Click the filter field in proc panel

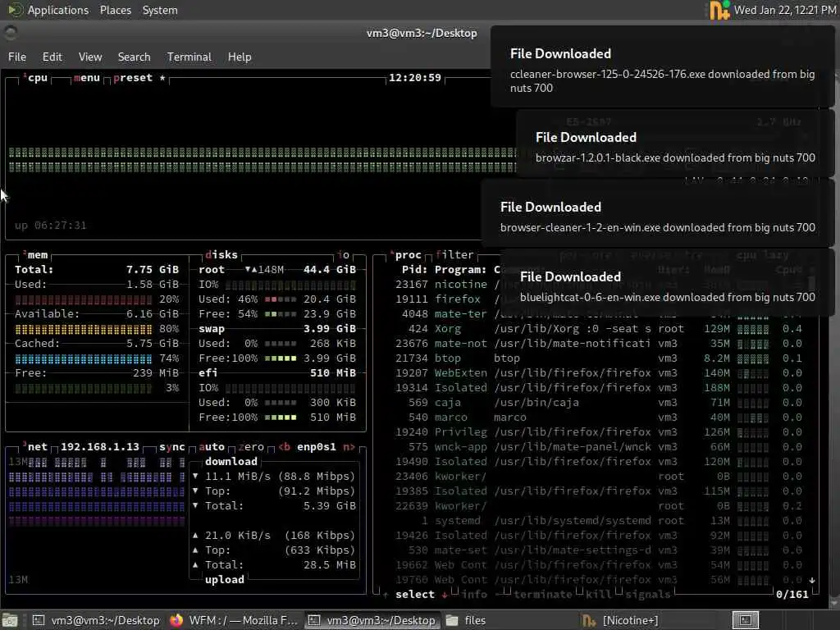[x=454, y=255]
